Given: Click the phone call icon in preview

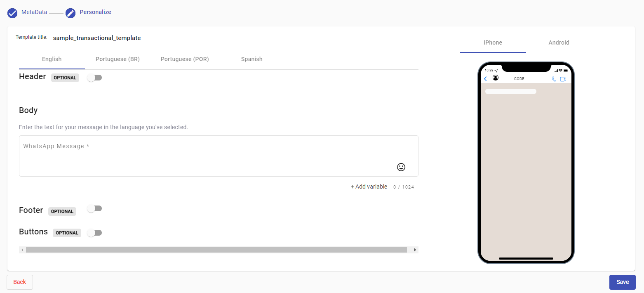Looking at the screenshot, I should point(554,79).
